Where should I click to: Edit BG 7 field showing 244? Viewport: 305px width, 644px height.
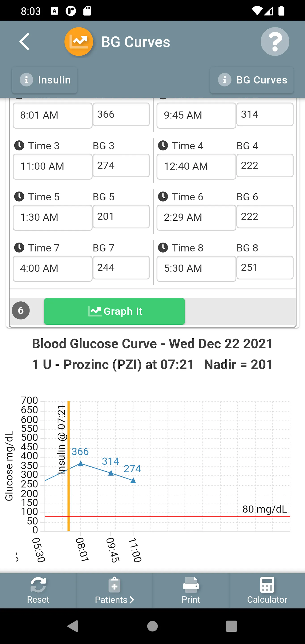121,267
